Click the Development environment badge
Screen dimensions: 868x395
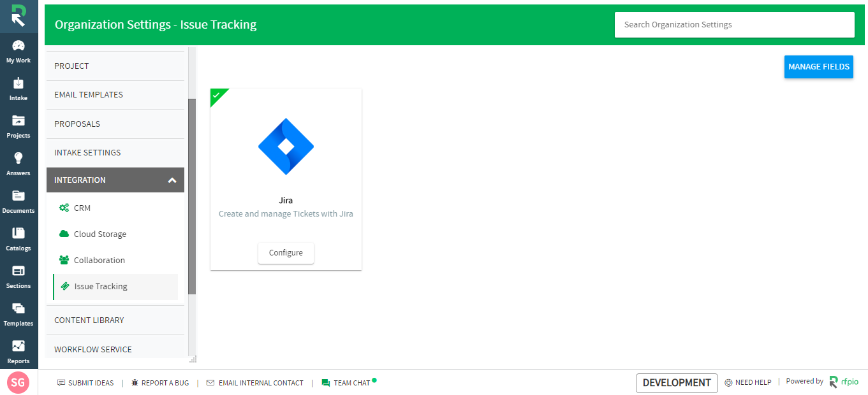[x=677, y=383]
